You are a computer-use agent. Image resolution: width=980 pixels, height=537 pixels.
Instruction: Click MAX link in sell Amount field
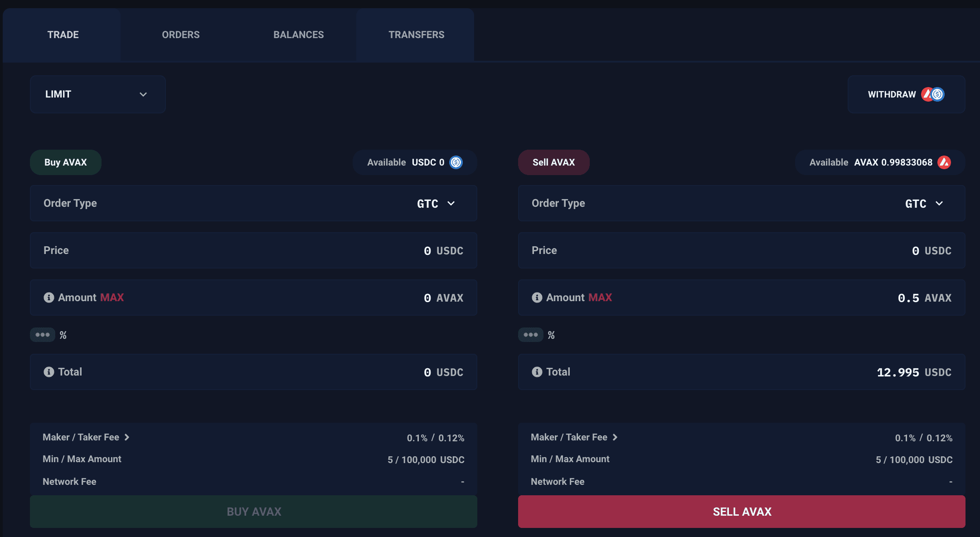click(x=600, y=298)
